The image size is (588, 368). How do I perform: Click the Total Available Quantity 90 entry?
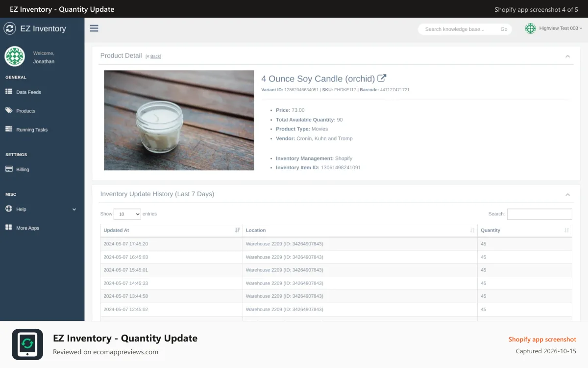click(309, 120)
